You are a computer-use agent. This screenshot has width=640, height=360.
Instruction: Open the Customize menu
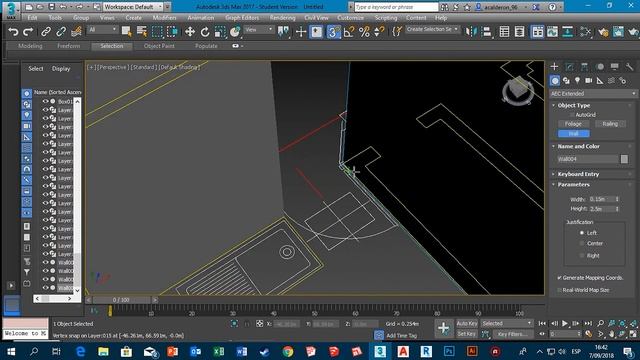[351, 18]
